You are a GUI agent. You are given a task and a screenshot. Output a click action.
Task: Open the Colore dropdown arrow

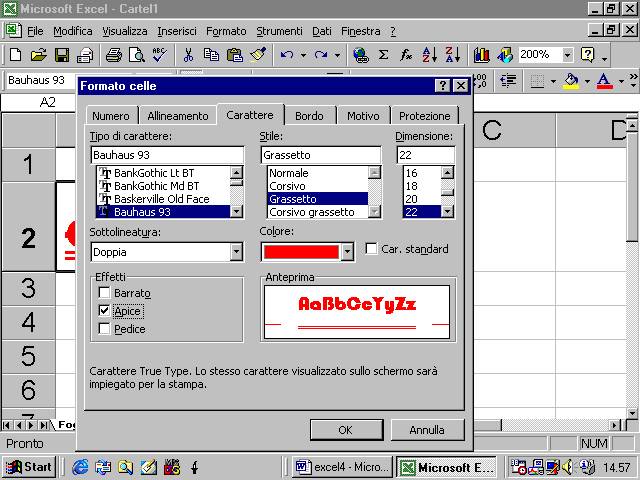[347, 252]
